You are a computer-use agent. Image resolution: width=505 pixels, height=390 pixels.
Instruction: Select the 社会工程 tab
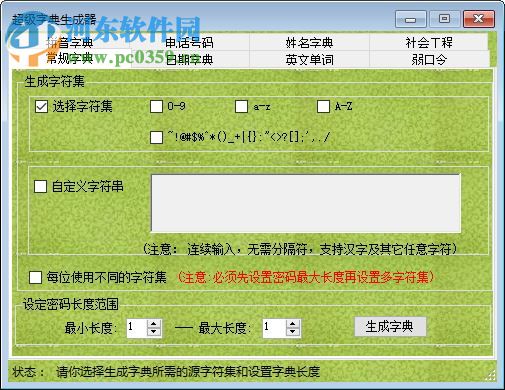429,43
